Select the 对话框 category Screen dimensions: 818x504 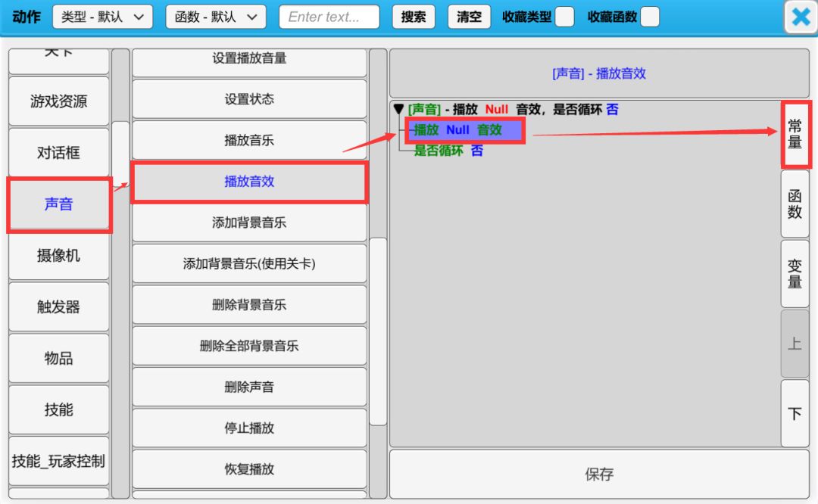[x=59, y=153]
